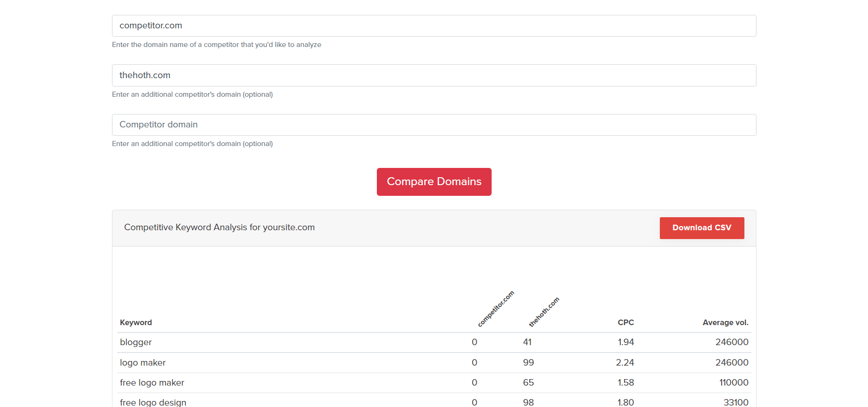
Task: Focus the thehoth.com domain input field
Action: click(x=434, y=75)
